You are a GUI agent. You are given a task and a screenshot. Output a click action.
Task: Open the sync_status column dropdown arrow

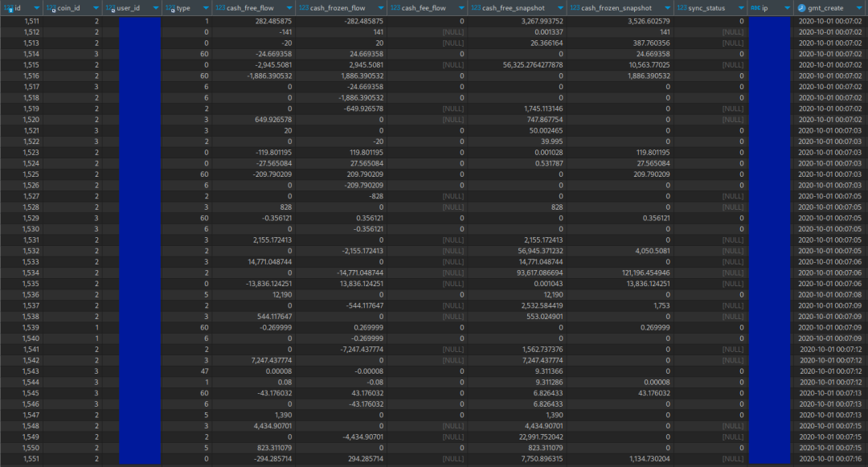[x=741, y=8]
